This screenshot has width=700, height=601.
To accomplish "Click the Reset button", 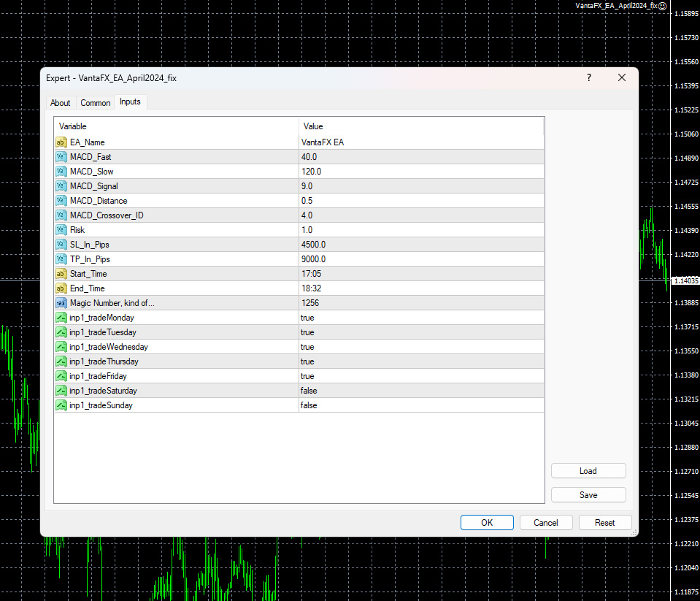I will (x=605, y=522).
